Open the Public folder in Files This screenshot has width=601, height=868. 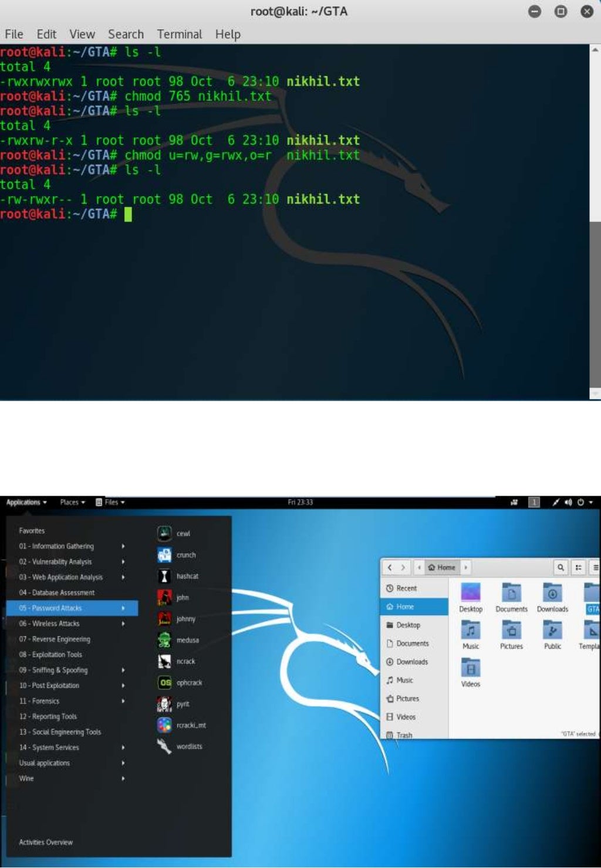pyautogui.click(x=552, y=635)
